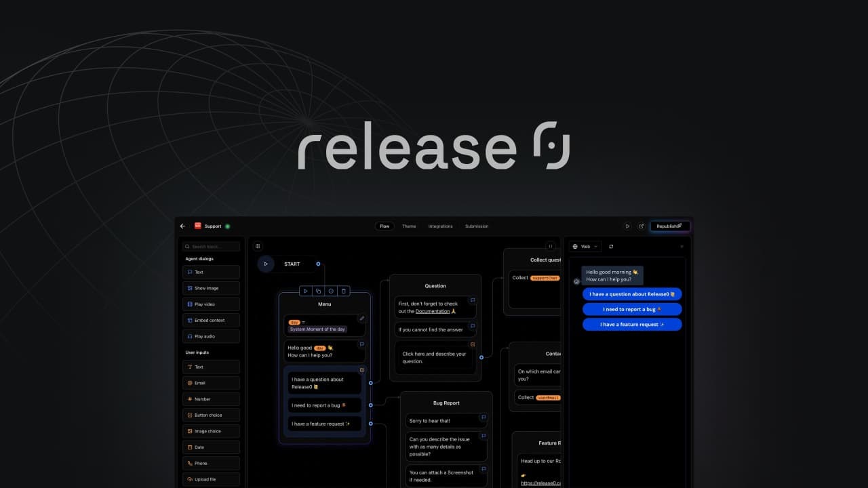Switch to the Theme tab
This screenshot has width=868, height=488.
click(x=409, y=226)
